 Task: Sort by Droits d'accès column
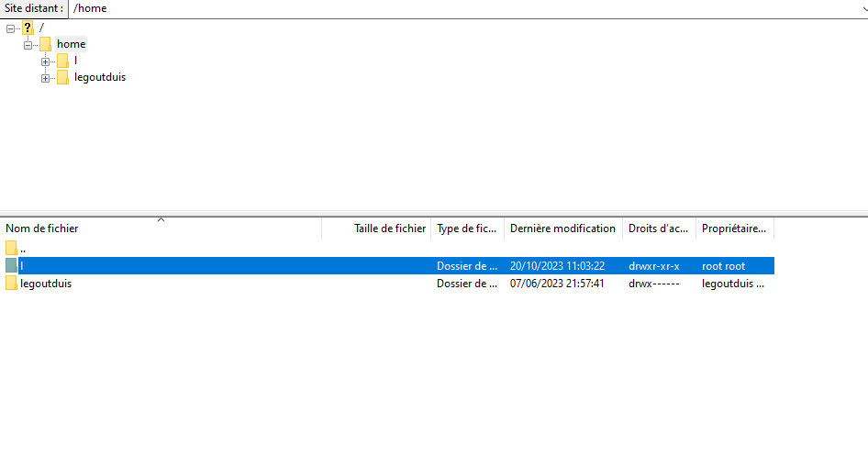[x=660, y=228]
